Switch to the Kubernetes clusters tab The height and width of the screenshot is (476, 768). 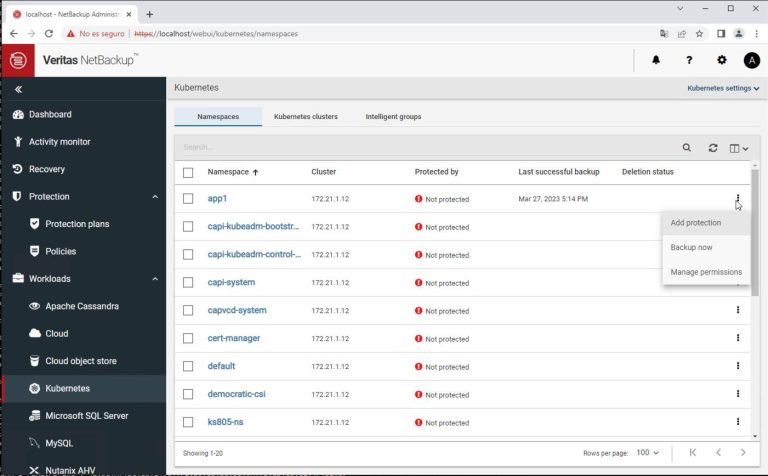305,117
